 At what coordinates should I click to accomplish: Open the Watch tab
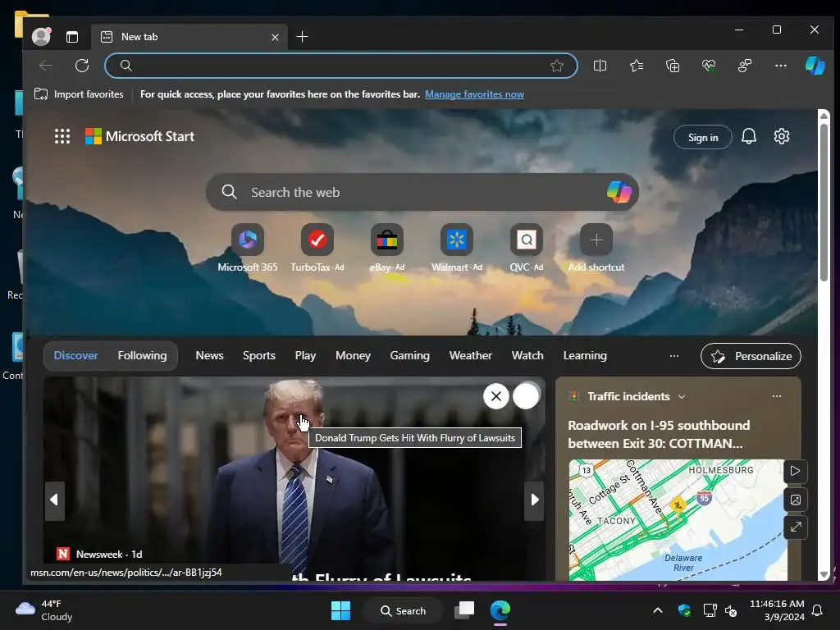point(527,356)
